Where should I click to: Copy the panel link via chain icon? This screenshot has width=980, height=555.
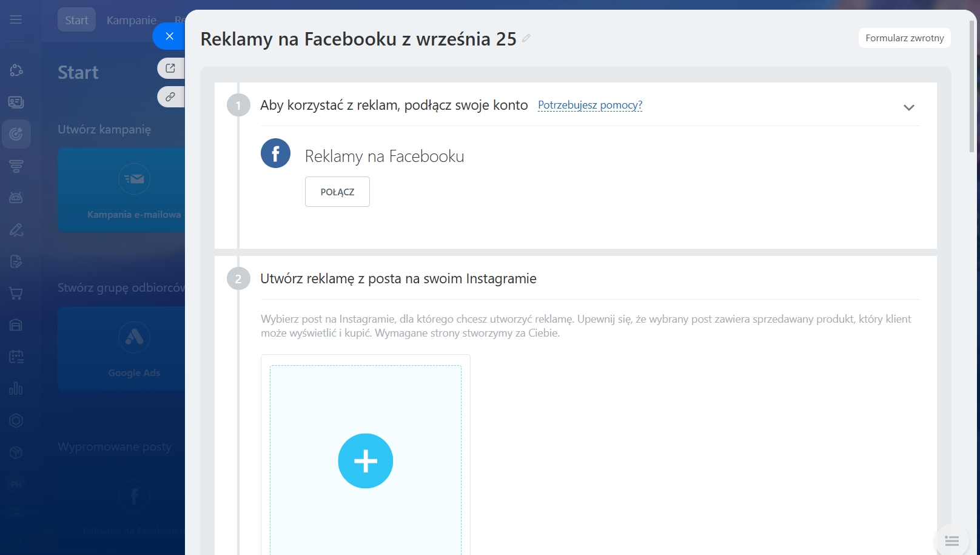tap(170, 97)
